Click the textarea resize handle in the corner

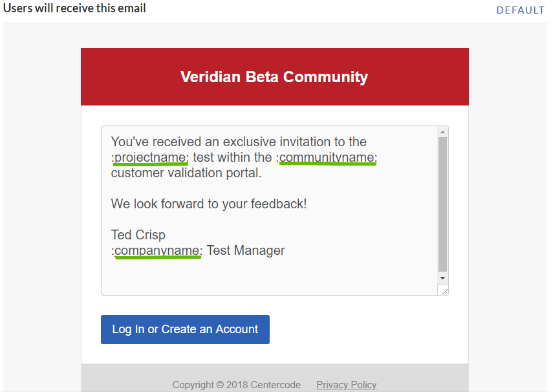point(444,290)
